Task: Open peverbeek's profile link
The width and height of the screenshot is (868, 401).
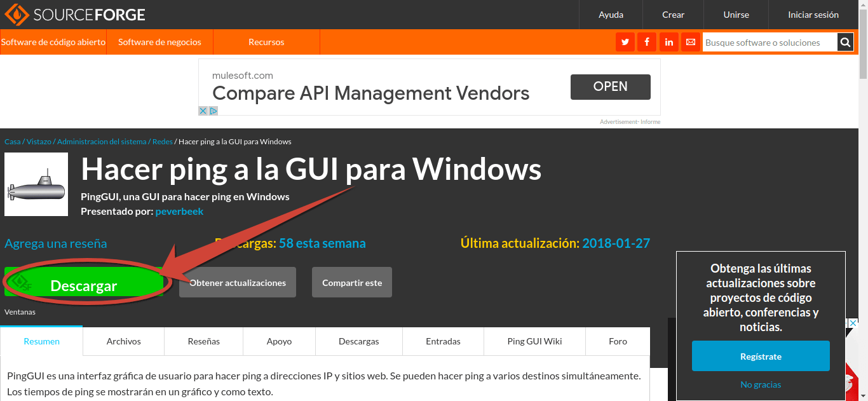Action: pos(179,212)
